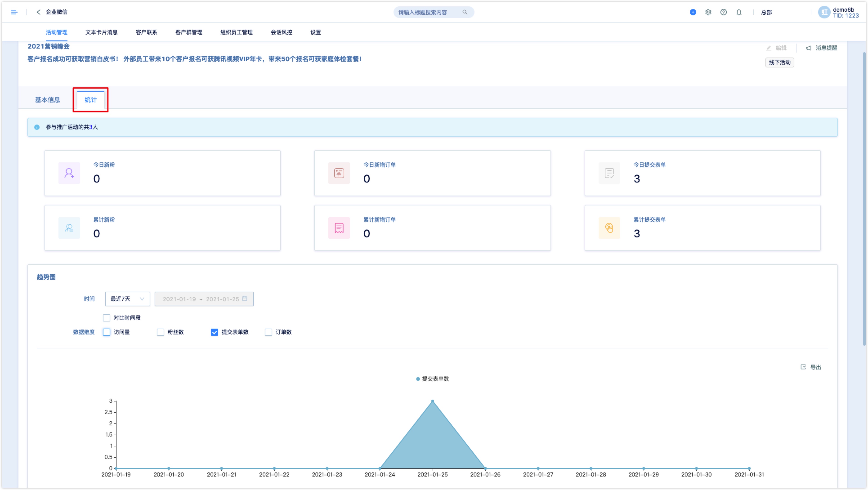The height and width of the screenshot is (490, 868).
Task: Click the 累计新粉 users icon
Action: click(x=69, y=228)
